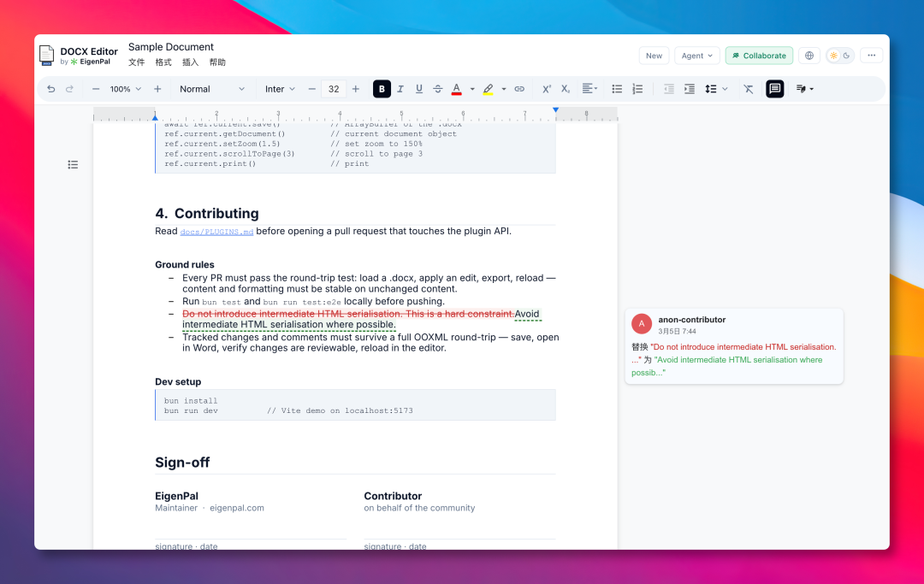The height and width of the screenshot is (584, 924).
Task: Zoom in with the plus icon beside 100%
Action: click(x=157, y=89)
